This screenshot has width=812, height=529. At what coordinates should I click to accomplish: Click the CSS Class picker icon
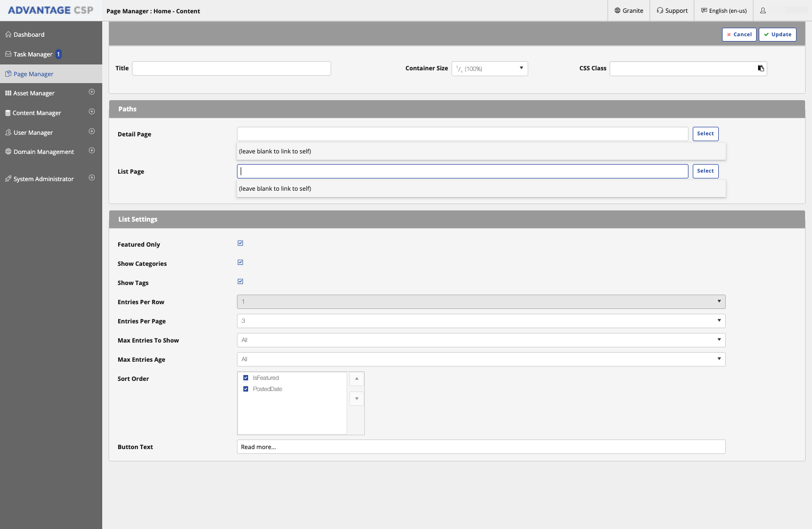(761, 68)
